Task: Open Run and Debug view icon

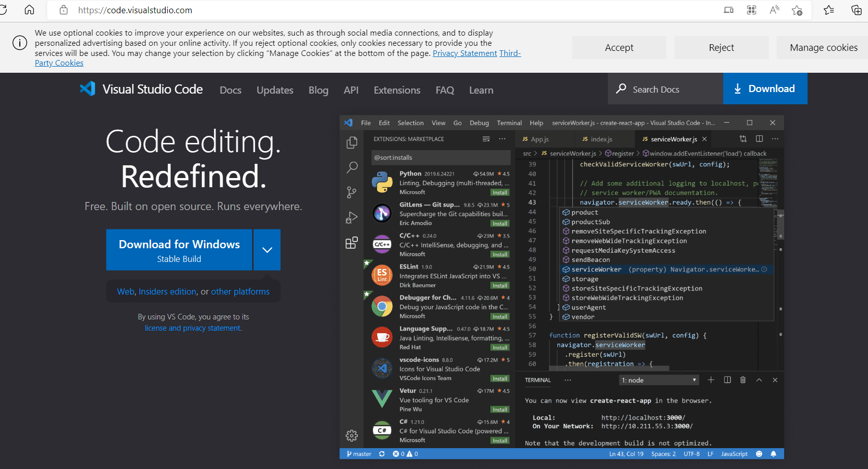Action: click(x=352, y=218)
